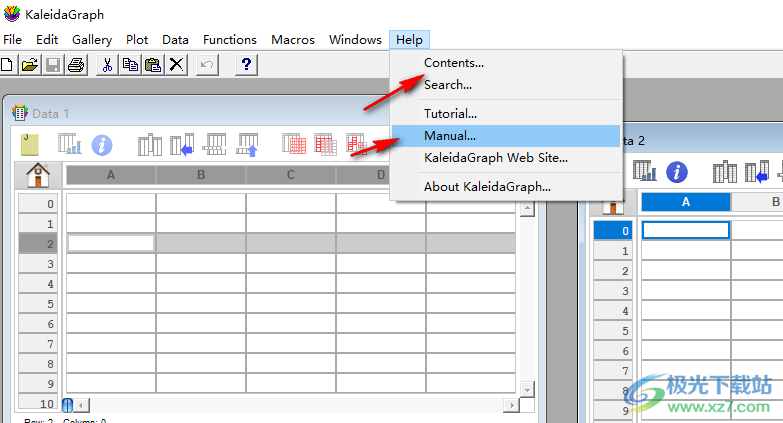
Task: Open the Macros menu
Action: coord(293,40)
